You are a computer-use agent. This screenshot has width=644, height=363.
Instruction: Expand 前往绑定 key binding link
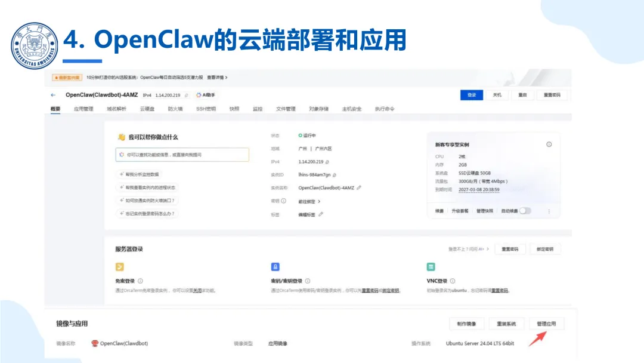(309, 201)
